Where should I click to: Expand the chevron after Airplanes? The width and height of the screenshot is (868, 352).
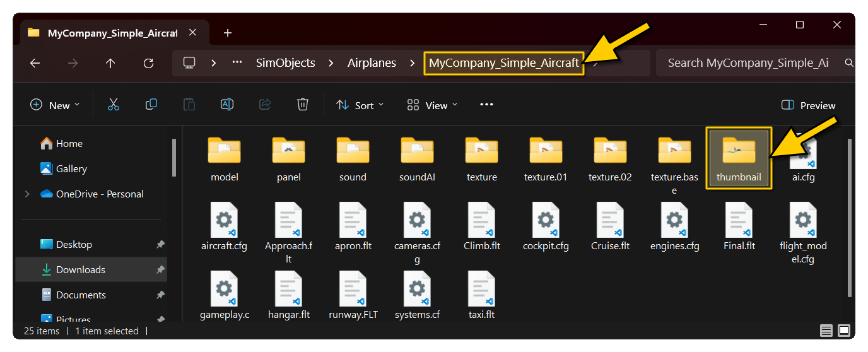coord(412,63)
